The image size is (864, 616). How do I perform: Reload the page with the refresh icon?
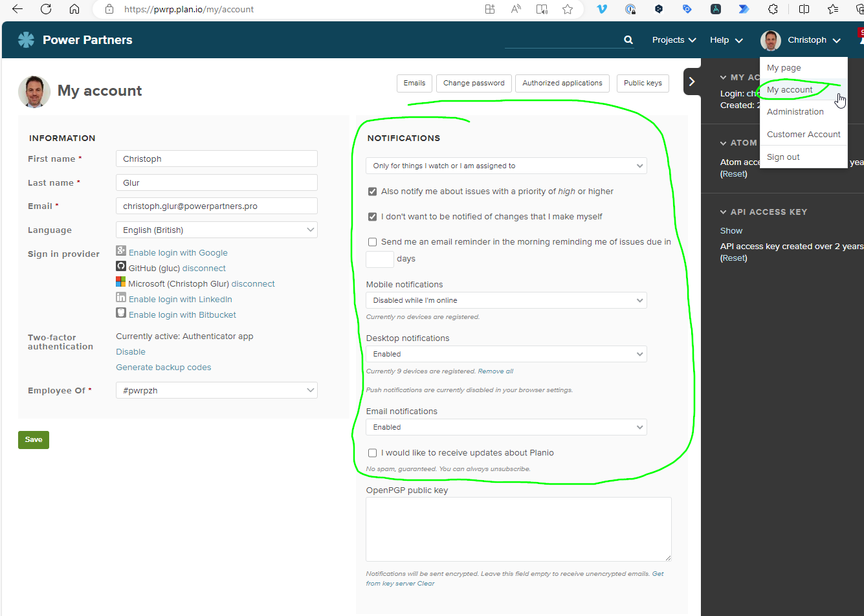tap(46, 9)
